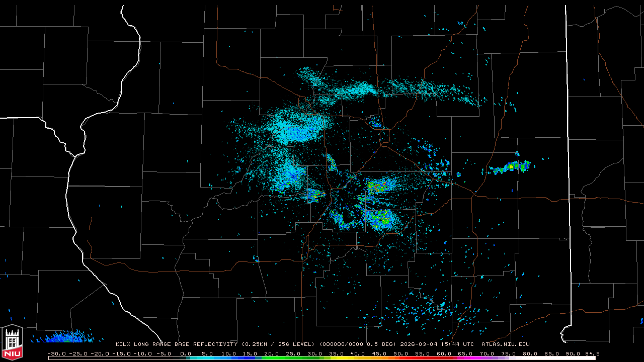Click the NIU castle logo
Viewport: 644px width, 362px height.
[12, 343]
